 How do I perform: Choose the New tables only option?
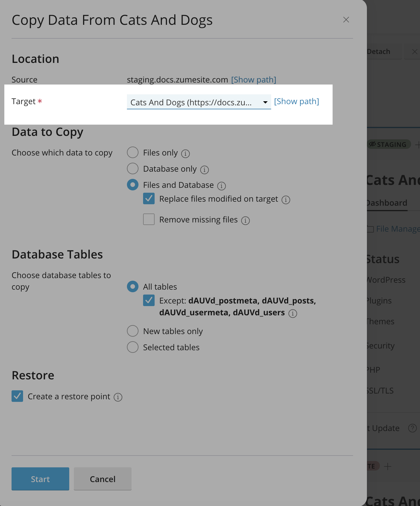click(x=133, y=331)
